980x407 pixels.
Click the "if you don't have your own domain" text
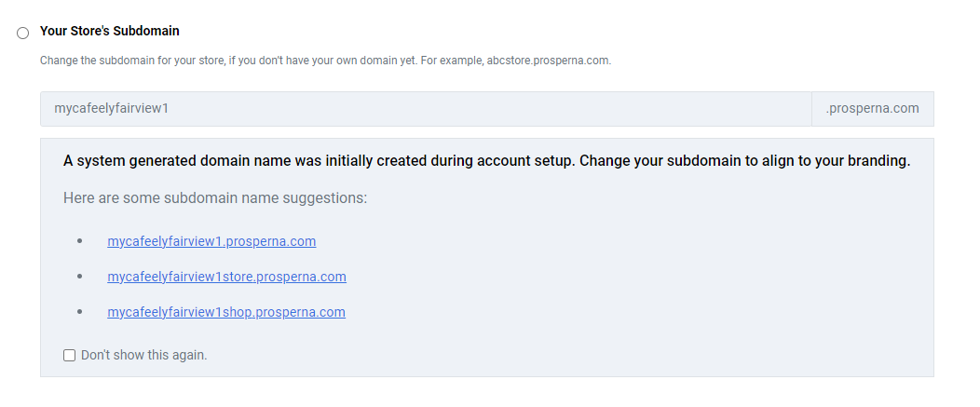click(x=313, y=61)
